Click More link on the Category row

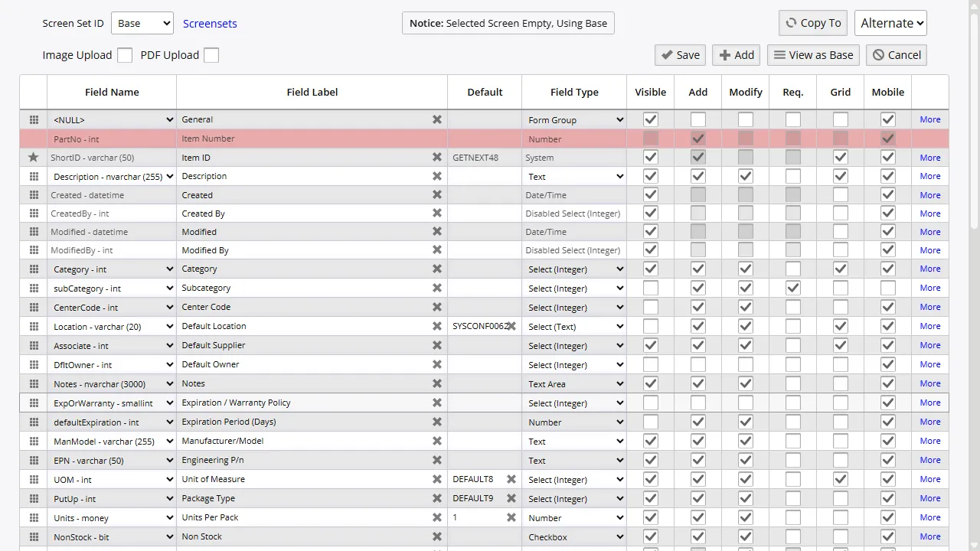point(929,269)
